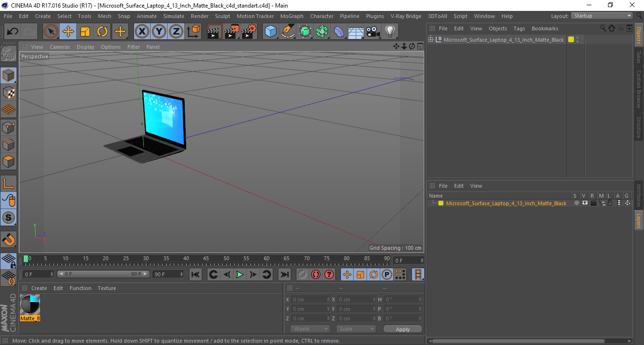Toggle Z axis lock
Screen dimensions: 644x345
176,32
